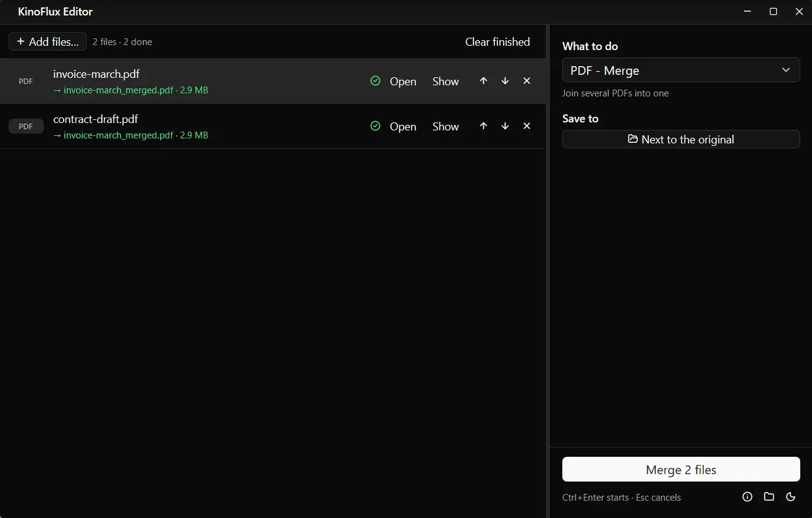
Task: Click the dropdown chevron under What to do
Action: click(786, 70)
